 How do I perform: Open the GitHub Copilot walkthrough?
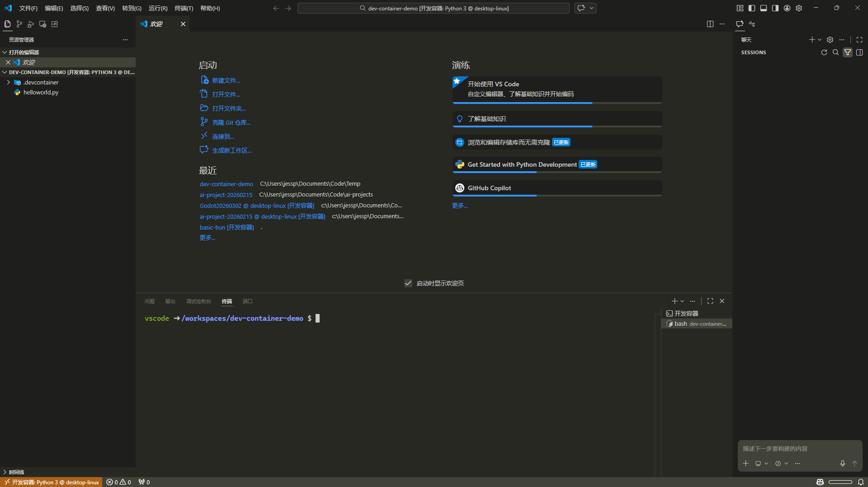click(557, 188)
